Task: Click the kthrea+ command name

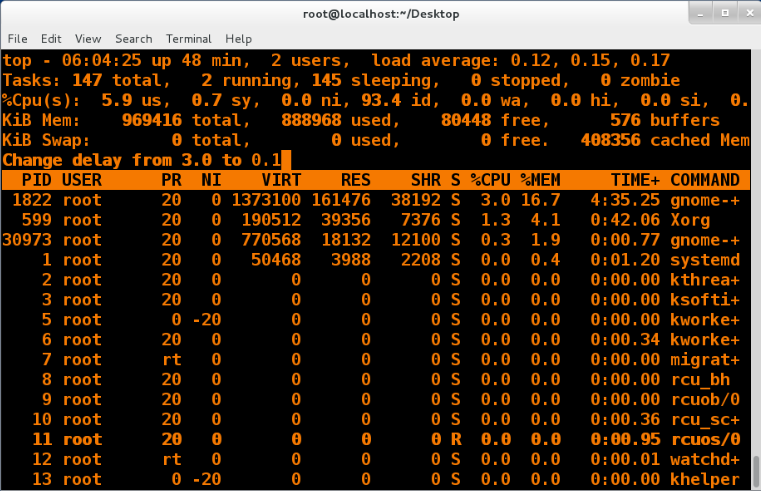Action: click(x=705, y=279)
